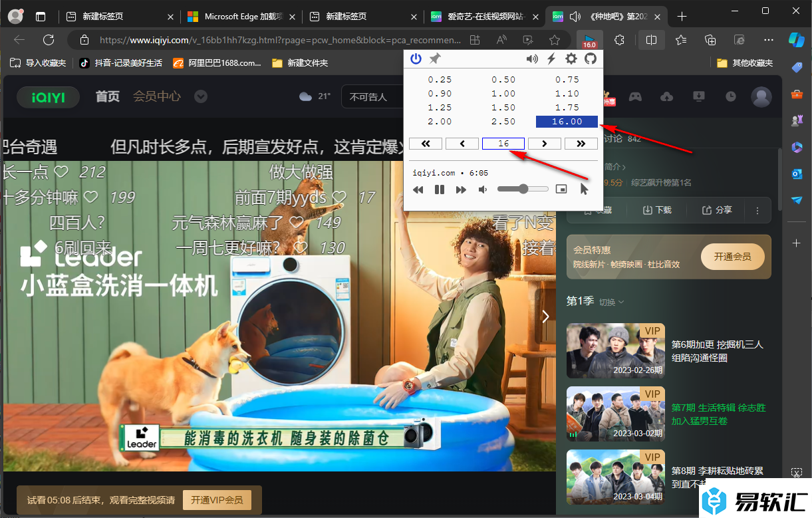This screenshot has height=518, width=812.
Task: Mute video using popup volume icon
Action: pyautogui.click(x=483, y=190)
